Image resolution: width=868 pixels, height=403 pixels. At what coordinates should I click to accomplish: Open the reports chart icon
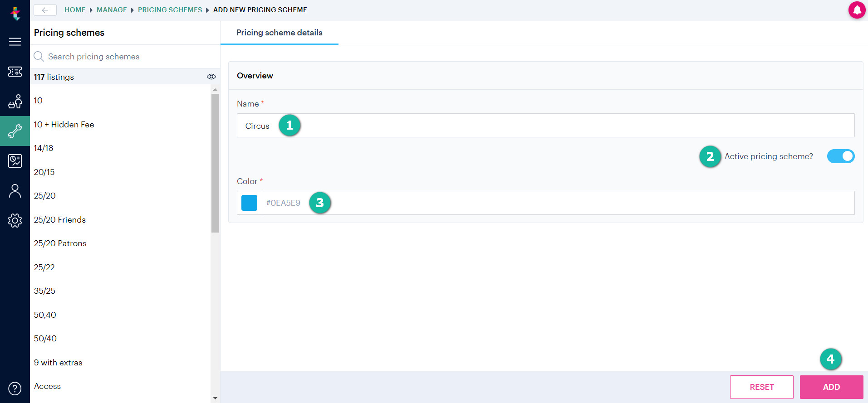15,160
